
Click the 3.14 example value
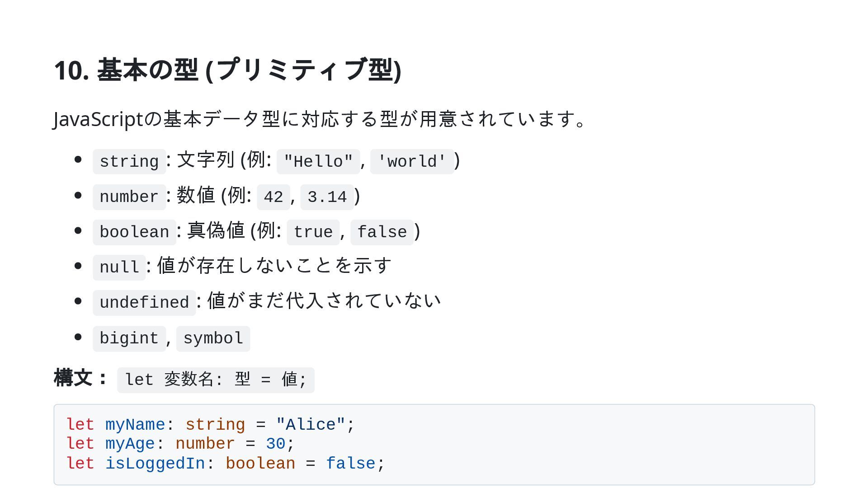(x=327, y=197)
